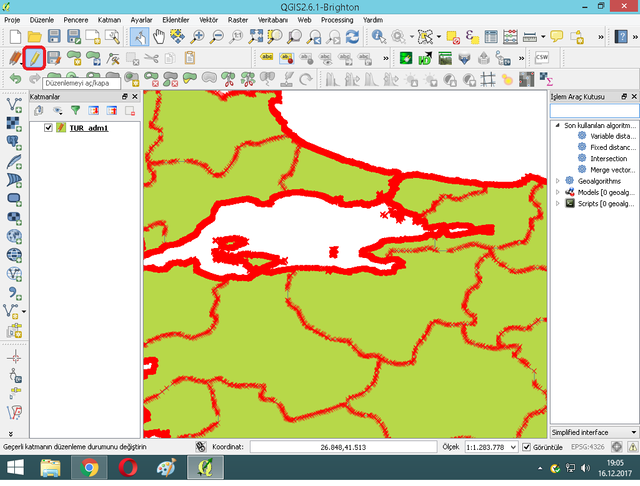Select the Merge vector algorithm entry
640x486 pixels.
[613, 170]
